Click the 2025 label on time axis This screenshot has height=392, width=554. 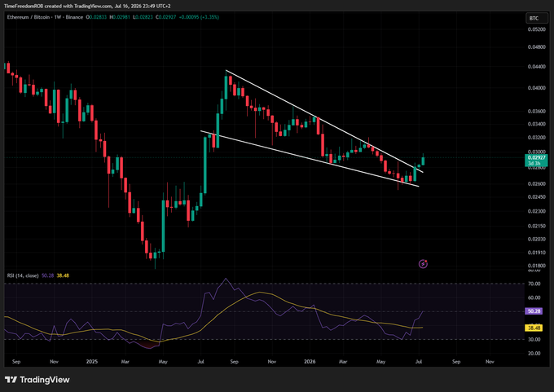pos(92,362)
